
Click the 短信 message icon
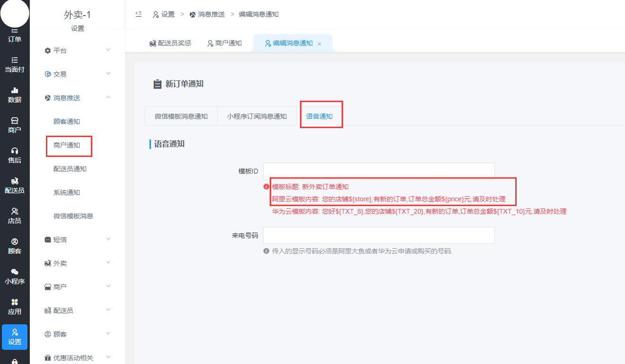(47, 240)
